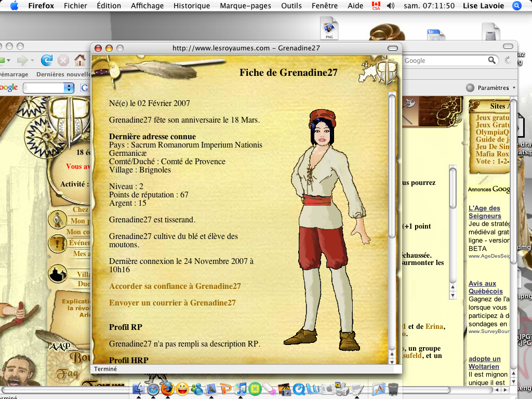Open Spotlight search icon in menu bar
This screenshot has width=532, height=399.
tap(517, 6)
